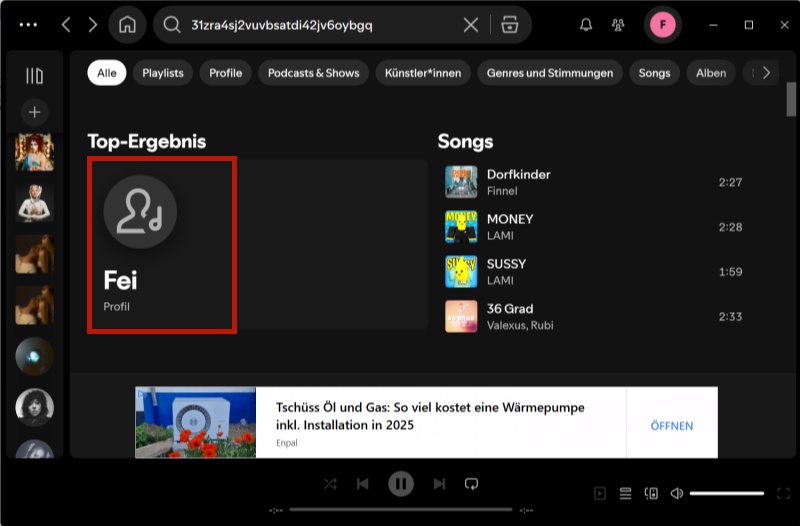Go to Home using the house icon
Viewport: 800px width, 526px height.
127,25
